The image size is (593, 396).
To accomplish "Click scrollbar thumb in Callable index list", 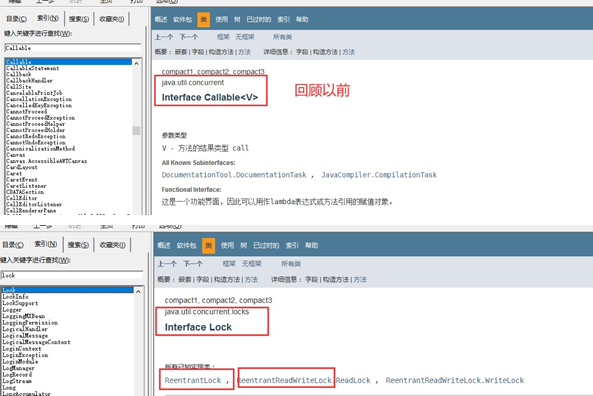I will pyautogui.click(x=137, y=130).
